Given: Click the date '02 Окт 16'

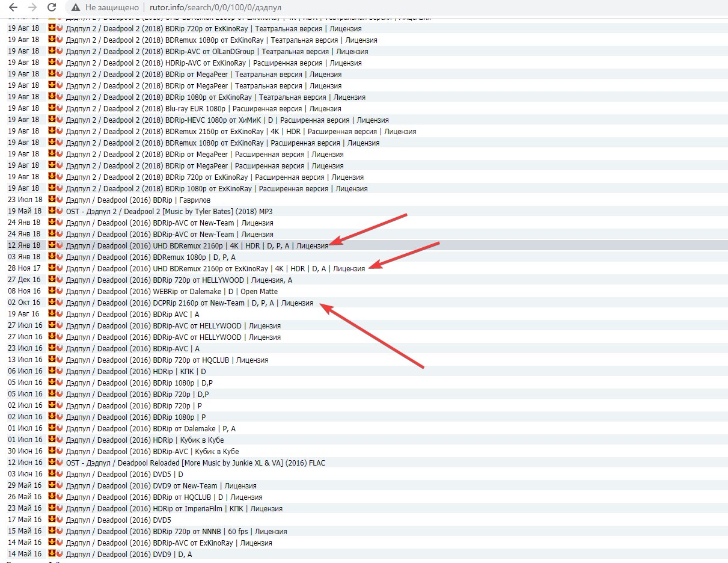Looking at the screenshot, I should (x=24, y=303).
